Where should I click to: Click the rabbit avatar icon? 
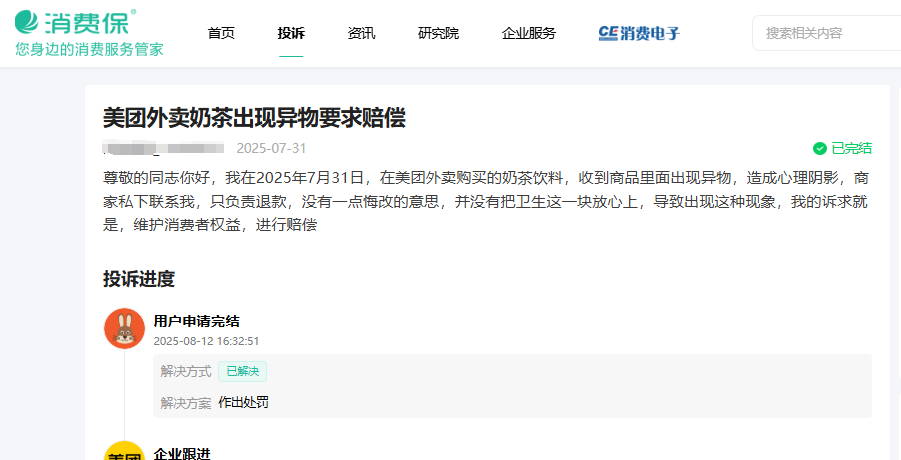click(124, 328)
